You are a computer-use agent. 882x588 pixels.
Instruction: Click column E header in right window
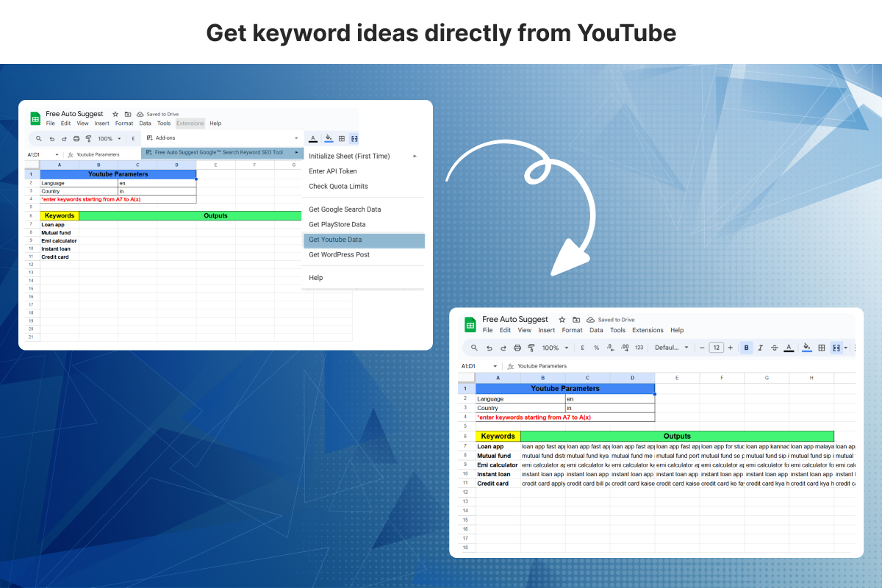[x=677, y=378]
